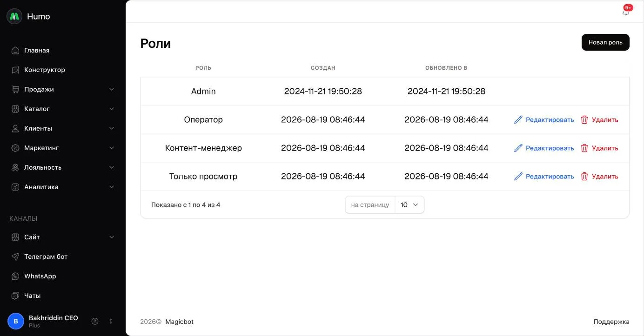
Task: Click trash icon for Контент-менеджер role
Action: tap(584, 148)
